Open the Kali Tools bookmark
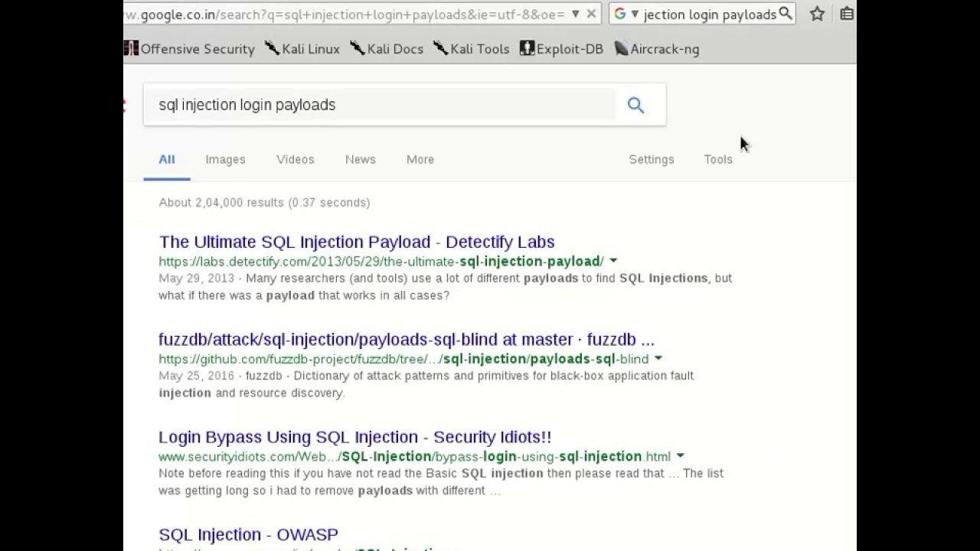The image size is (980, 551). point(471,49)
